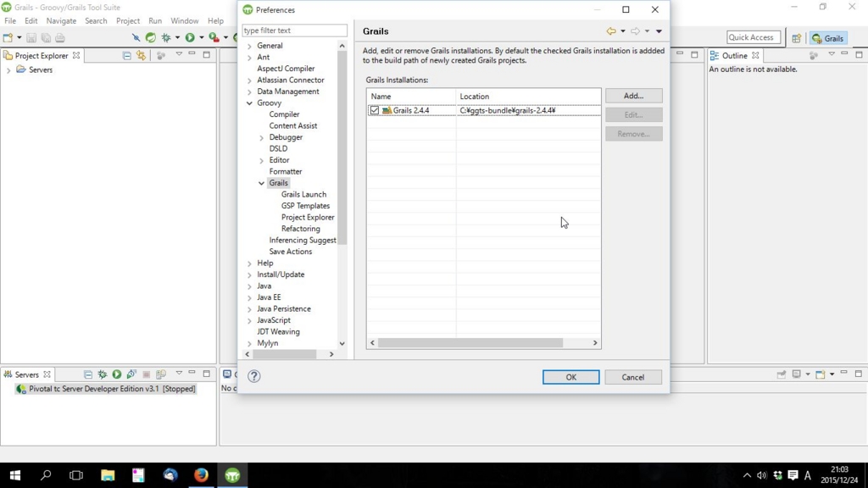
Task: Open the Navigate menu
Action: (61, 20)
